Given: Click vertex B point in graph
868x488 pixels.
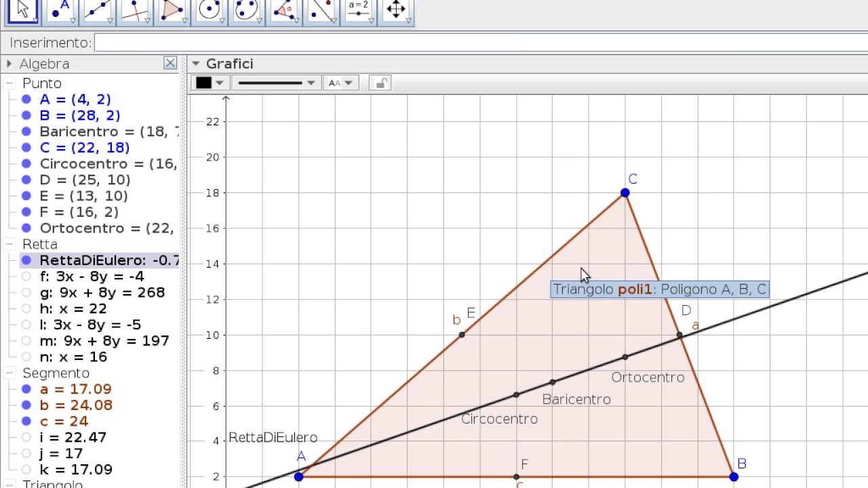Looking at the screenshot, I should (734, 477).
